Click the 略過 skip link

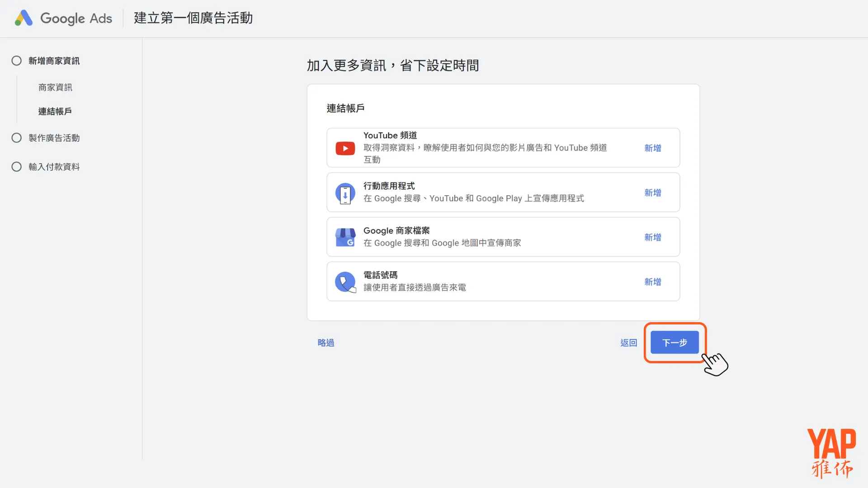(x=325, y=343)
